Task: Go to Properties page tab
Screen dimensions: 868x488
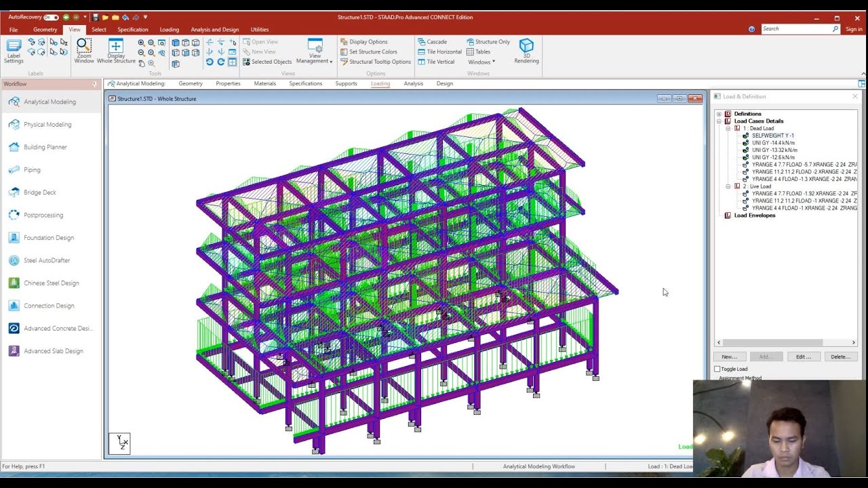Action: point(228,84)
